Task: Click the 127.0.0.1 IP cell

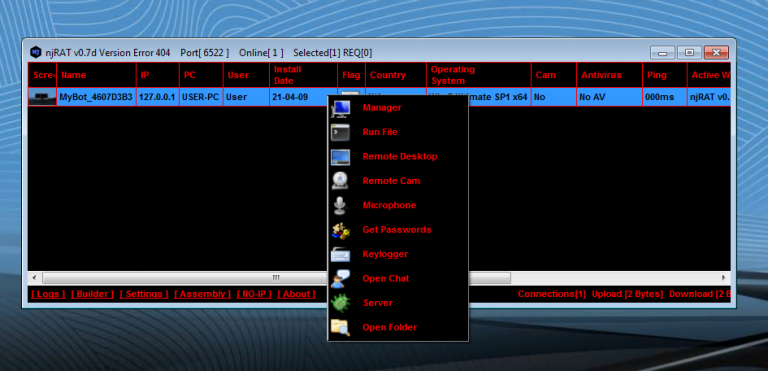Action: coord(158,97)
